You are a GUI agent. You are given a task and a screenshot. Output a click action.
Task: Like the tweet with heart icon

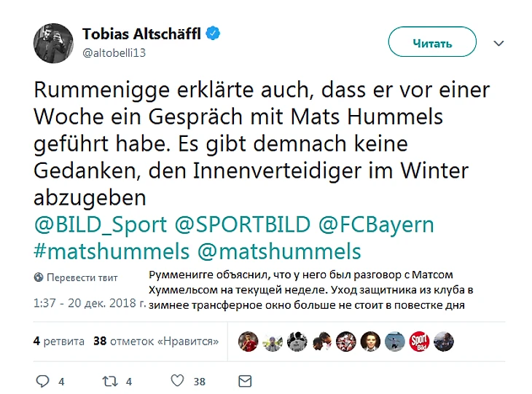click(177, 380)
